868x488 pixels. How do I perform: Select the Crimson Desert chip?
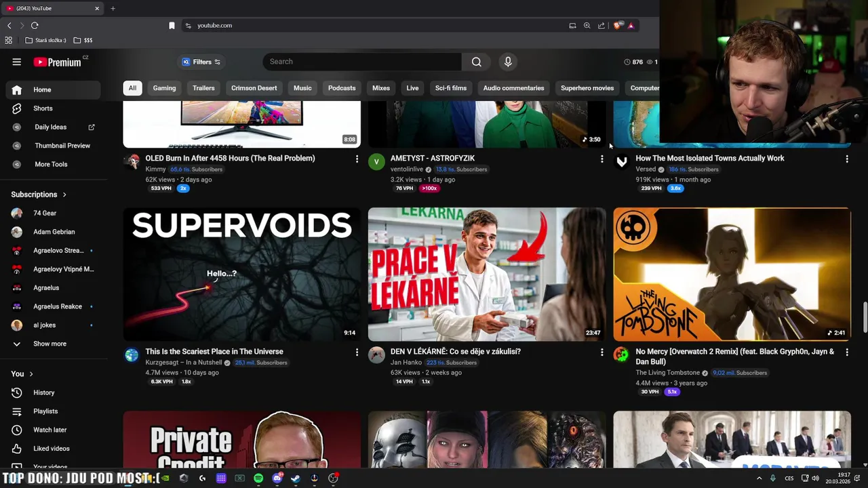pyautogui.click(x=254, y=88)
